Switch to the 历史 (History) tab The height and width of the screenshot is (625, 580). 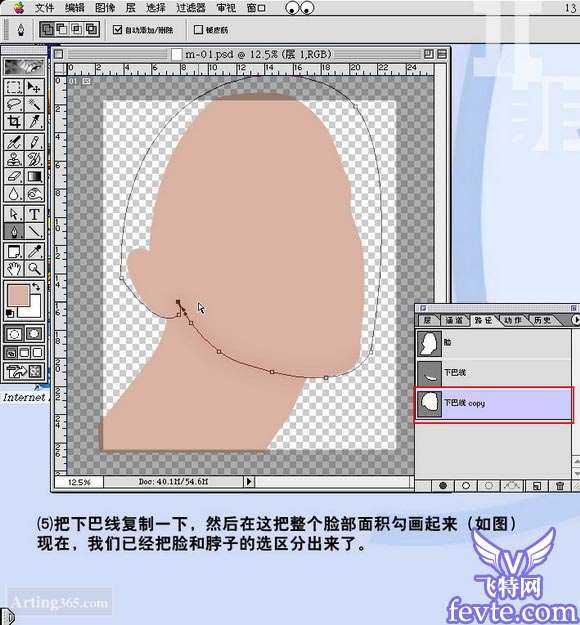(542, 320)
